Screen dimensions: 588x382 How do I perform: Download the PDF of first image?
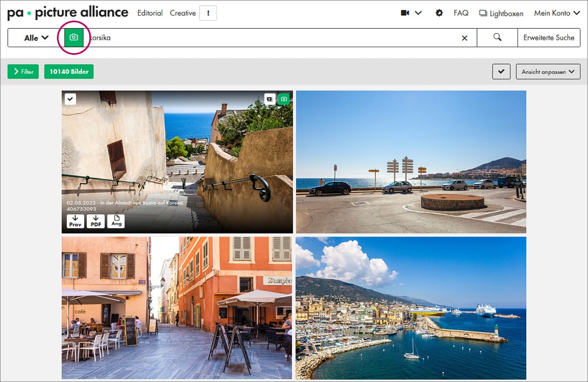[x=95, y=221]
